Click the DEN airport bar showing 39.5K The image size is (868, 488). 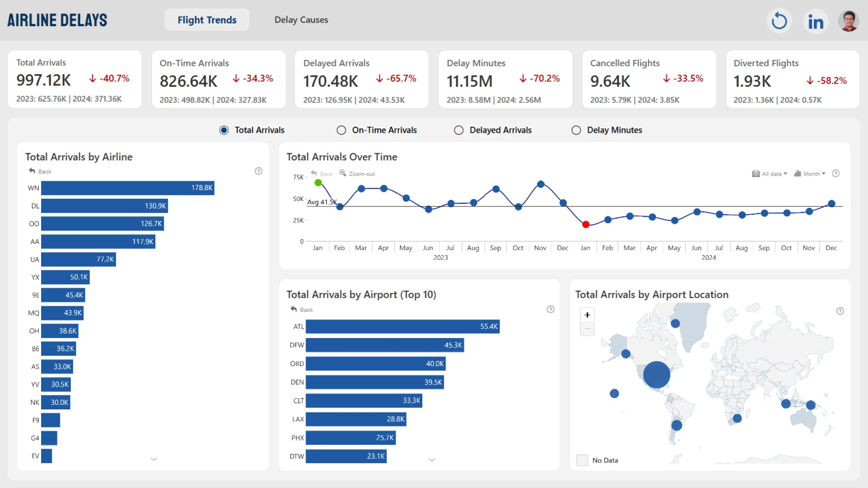375,382
